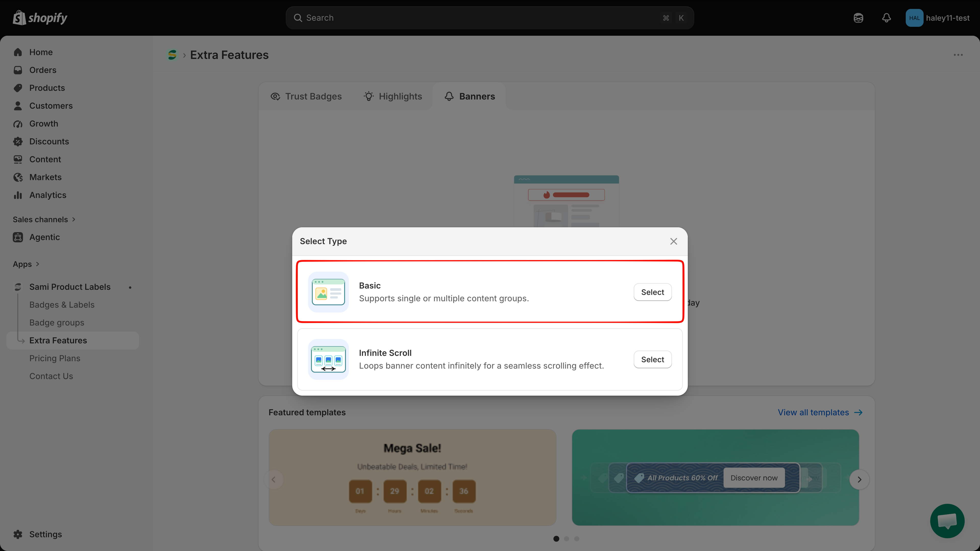The width and height of the screenshot is (980, 551).
Task: Go to second carousel page dot
Action: tap(567, 539)
